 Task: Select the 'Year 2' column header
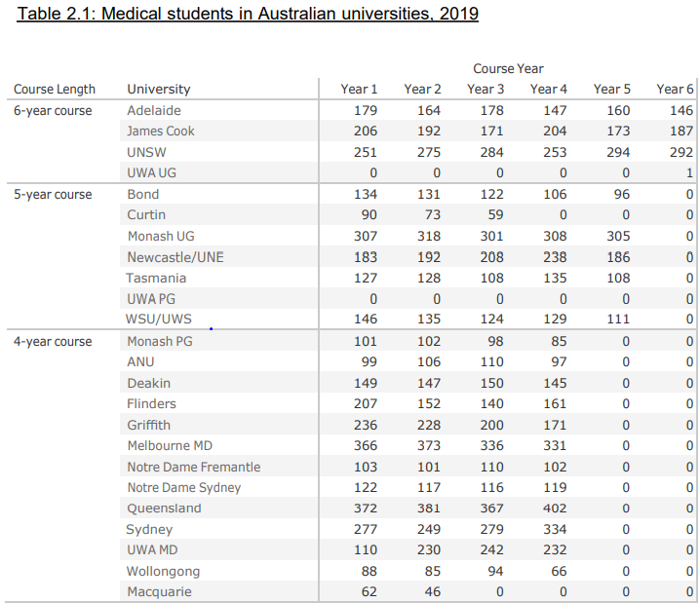pos(422,90)
